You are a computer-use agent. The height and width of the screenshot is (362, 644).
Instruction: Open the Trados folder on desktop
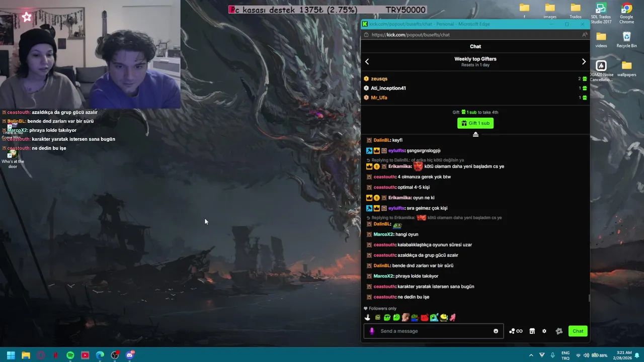576,11
